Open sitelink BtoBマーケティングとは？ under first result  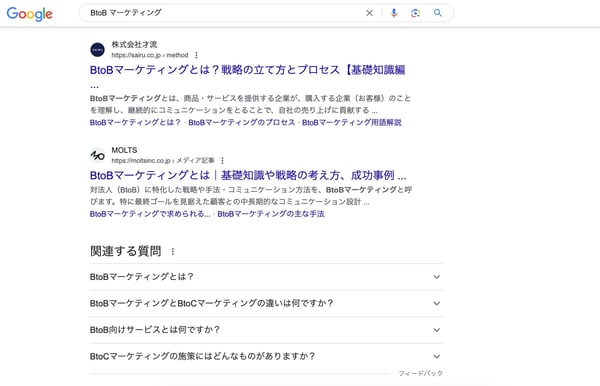click(x=135, y=122)
